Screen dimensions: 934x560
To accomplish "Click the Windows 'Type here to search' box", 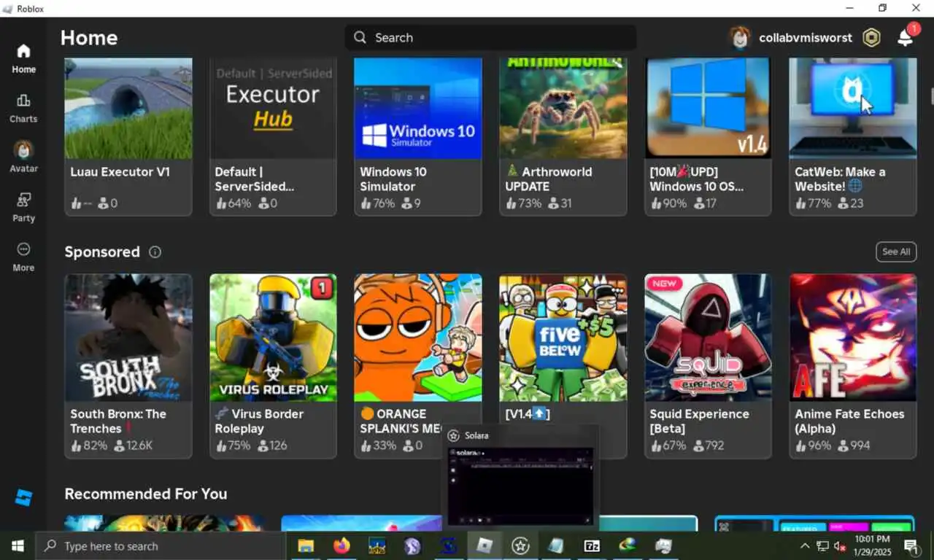I will [x=161, y=545].
